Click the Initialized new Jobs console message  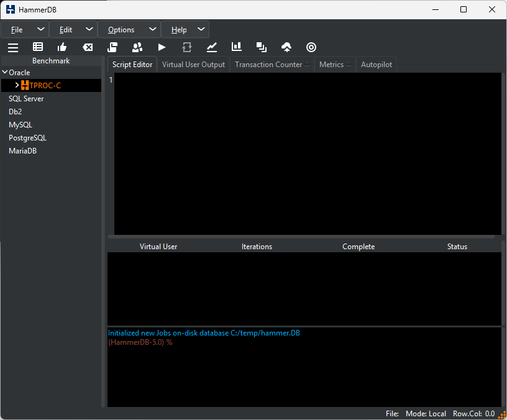click(204, 332)
